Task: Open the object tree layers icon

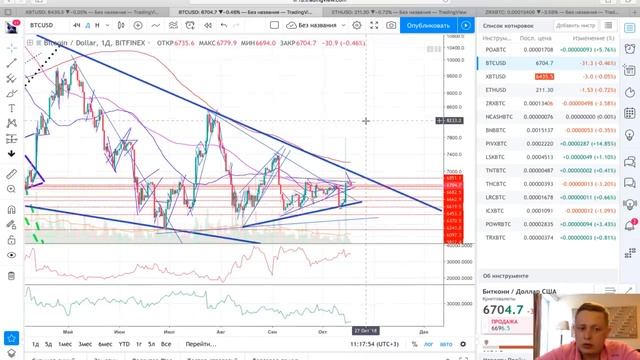Action: (x=11, y=353)
